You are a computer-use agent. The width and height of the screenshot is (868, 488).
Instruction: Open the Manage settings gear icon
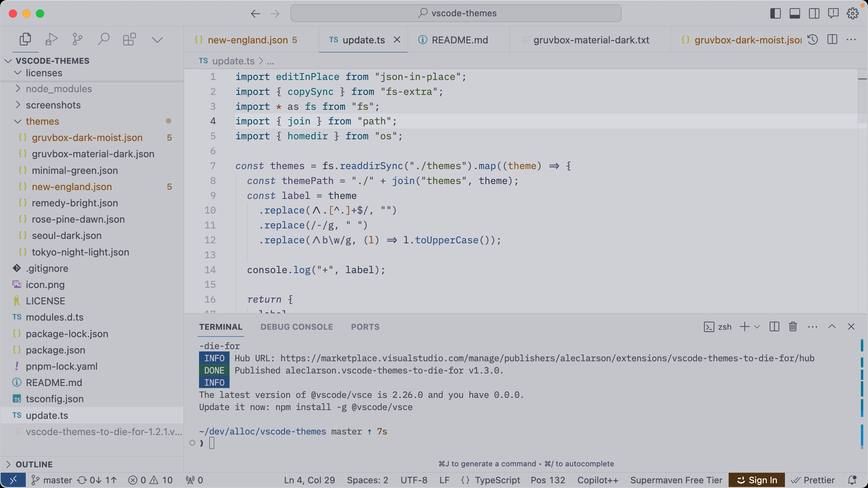click(852, 14)
